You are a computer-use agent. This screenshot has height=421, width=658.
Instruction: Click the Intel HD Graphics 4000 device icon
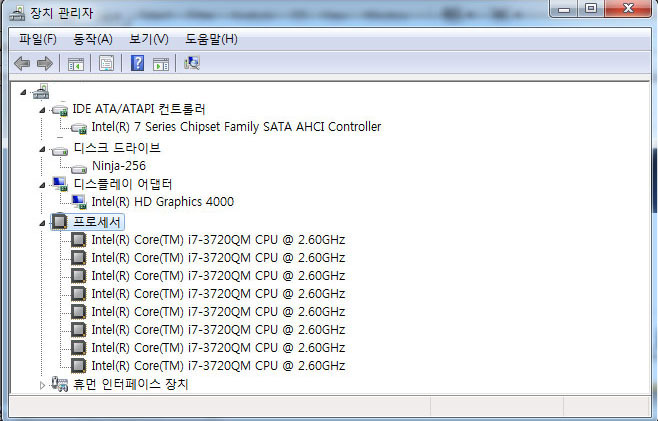point(79,202)
